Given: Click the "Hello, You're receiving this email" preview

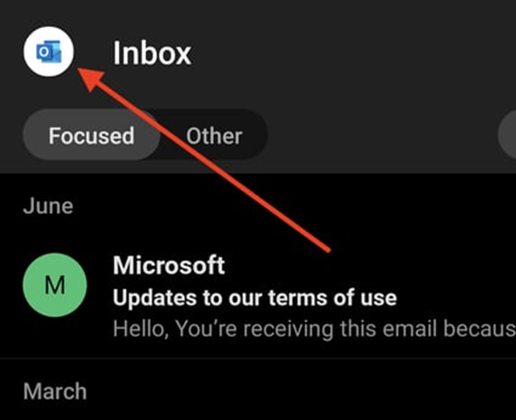Looking at the screenshot, I should pos(314,328).
